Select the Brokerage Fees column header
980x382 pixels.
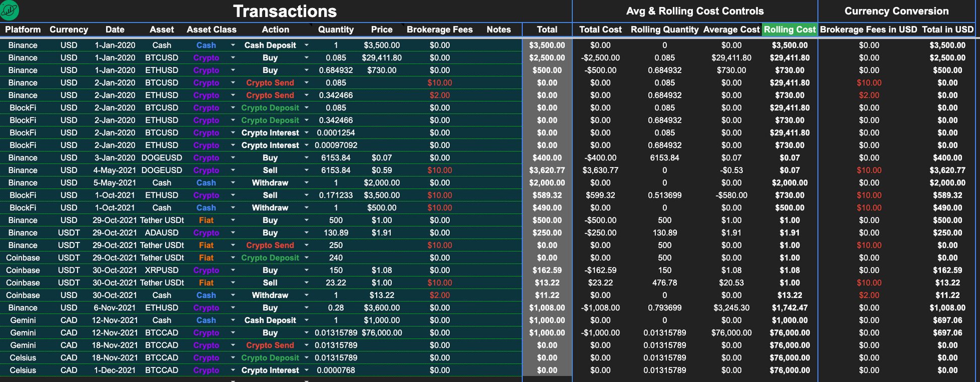point(439,30)
